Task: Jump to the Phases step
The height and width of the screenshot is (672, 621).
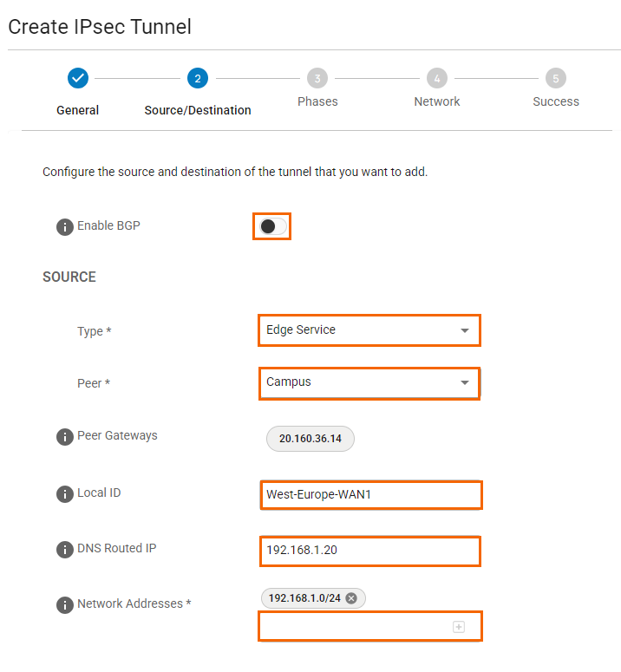Action: 317,78
